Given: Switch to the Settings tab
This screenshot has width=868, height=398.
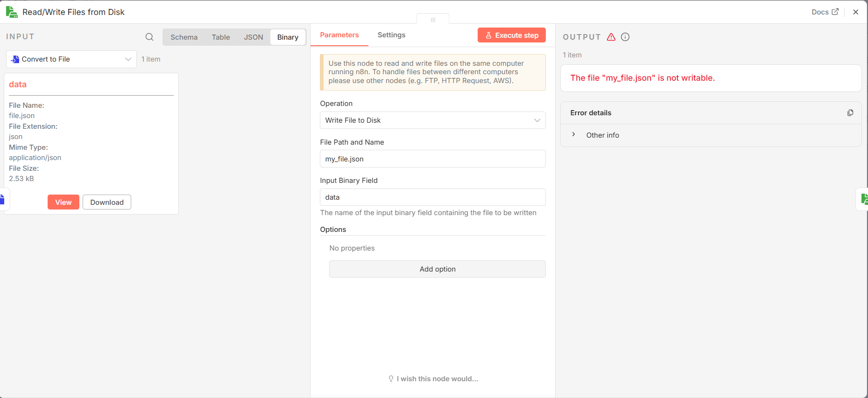Looking at the screenshot, I should pos(391,35).
